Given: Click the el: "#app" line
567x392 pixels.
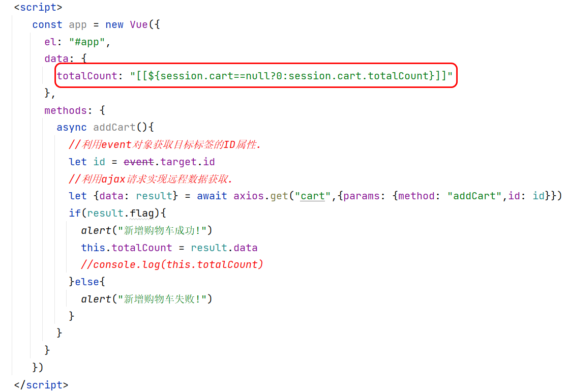Looking at the screenshot, I should click(77, 42).
